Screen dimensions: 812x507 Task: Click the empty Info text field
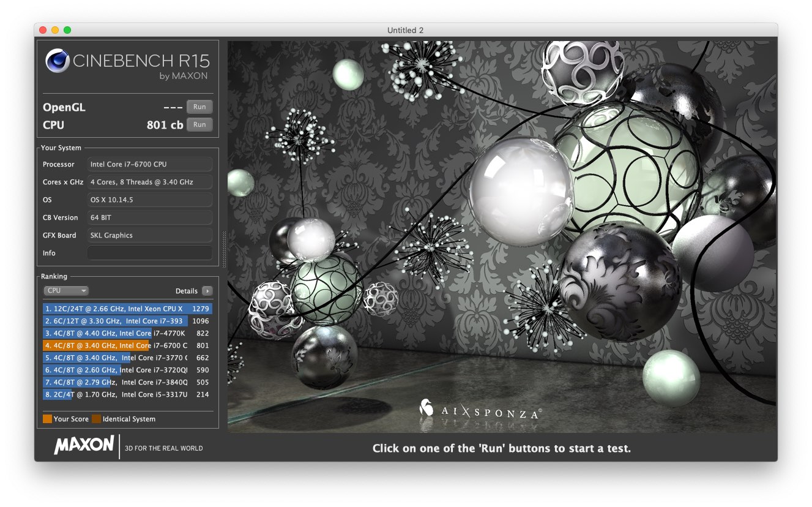(x=150, y=253)
